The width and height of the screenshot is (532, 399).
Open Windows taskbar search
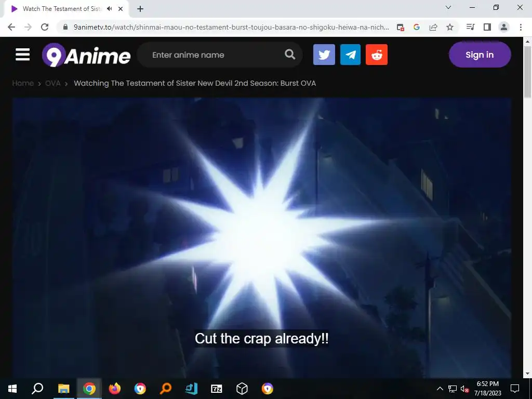point(37,389)
